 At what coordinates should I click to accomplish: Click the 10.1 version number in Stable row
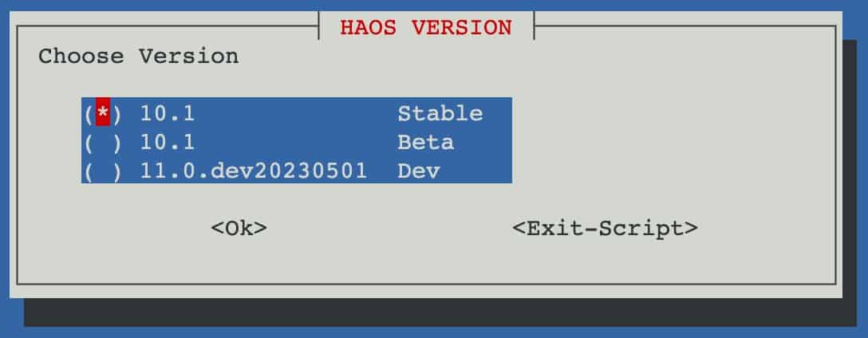click(x=168, y=113)
